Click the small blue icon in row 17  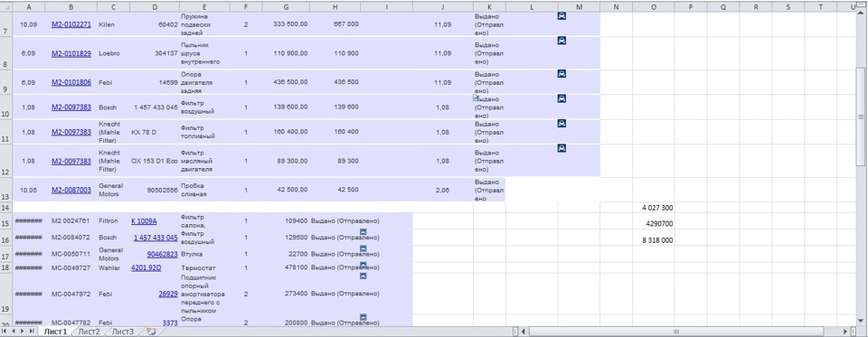click(x=363, y=248)
